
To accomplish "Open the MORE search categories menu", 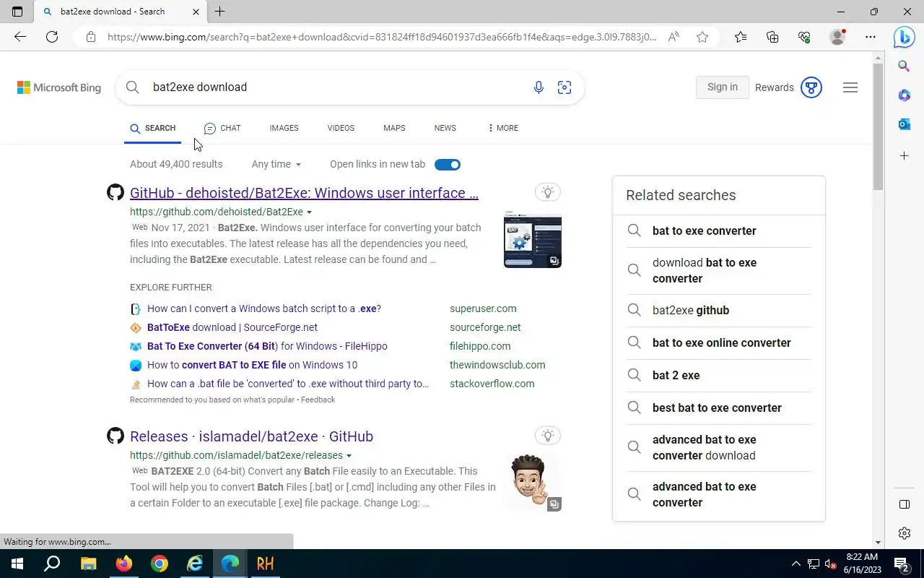I will 503,128.
